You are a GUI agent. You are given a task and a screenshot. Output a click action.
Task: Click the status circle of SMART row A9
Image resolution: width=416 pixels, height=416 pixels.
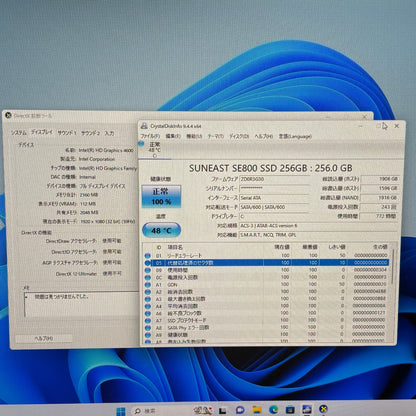[147, 335]
